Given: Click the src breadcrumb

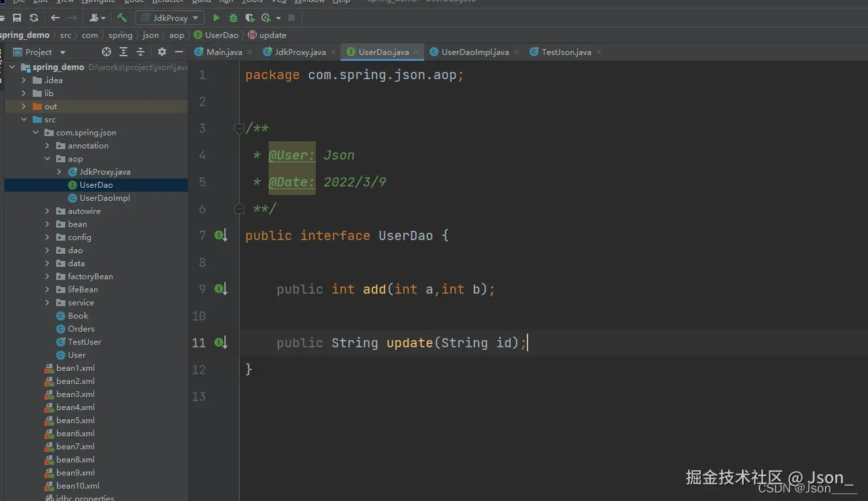Looking at the screenshot, I should [66, 35].
